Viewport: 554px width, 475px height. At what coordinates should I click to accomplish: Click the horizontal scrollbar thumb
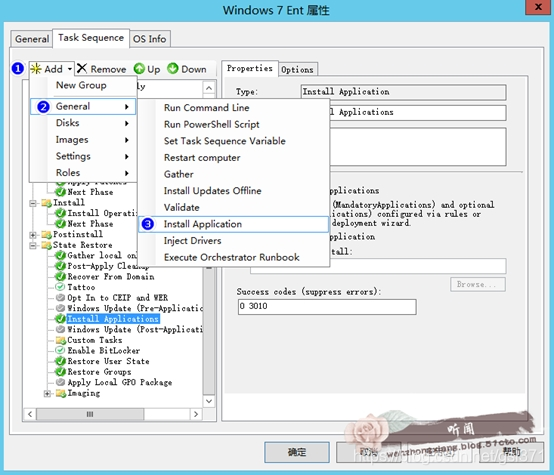point(90,414)
